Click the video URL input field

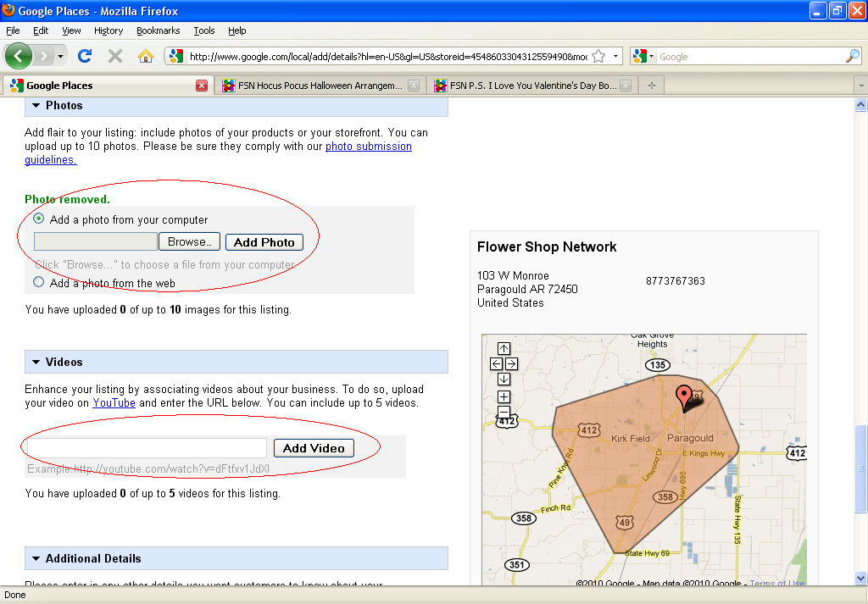click(147, 448)
